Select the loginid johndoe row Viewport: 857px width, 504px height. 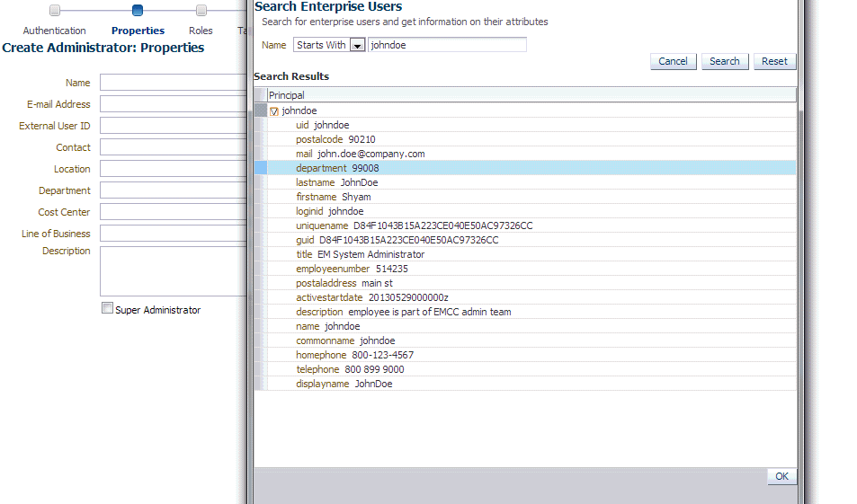[531, 211]
